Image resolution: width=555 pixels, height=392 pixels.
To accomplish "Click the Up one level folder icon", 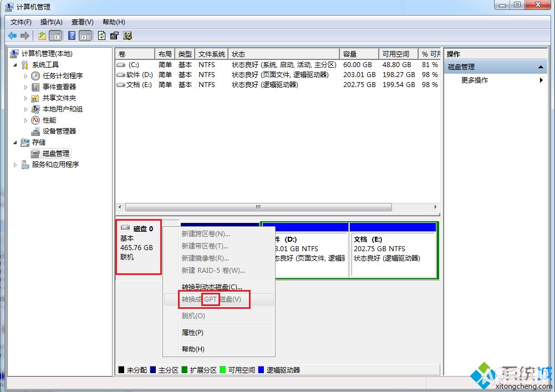I will pyautogui.click(x=42, y=35).
